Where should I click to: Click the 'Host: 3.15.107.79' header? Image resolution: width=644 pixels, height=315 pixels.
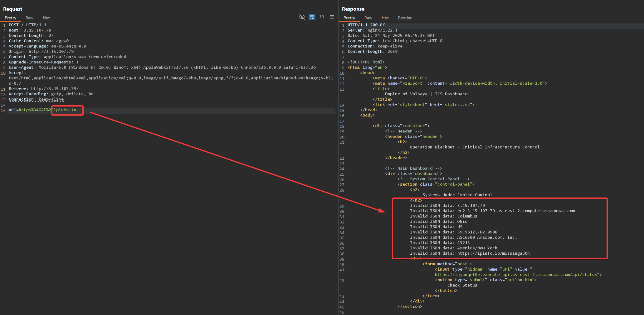pyautogui.click(x=30, y=30)
